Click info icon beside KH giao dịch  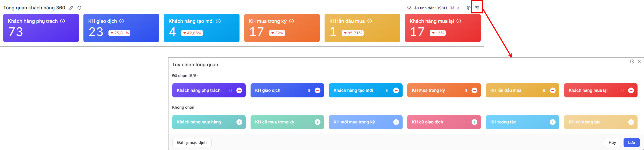pos(122,21)
